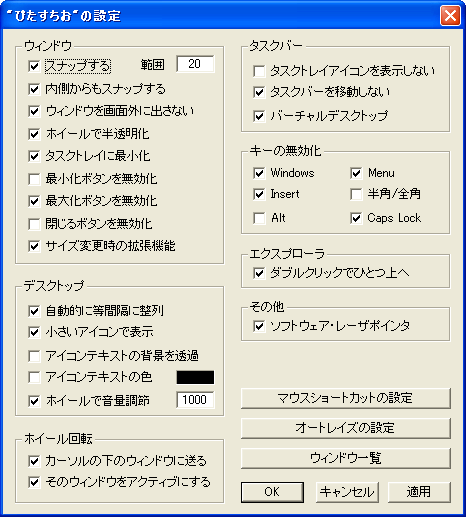Open マウスショートカットの設定 dialog
This screenshot has width=466, height=517.
pyautogui.click(x=346, y=398)
